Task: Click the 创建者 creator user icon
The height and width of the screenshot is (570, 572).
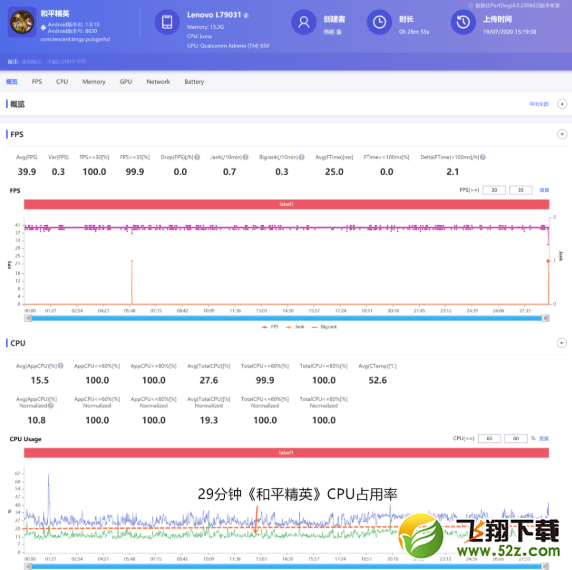Action: pos(304,22)
